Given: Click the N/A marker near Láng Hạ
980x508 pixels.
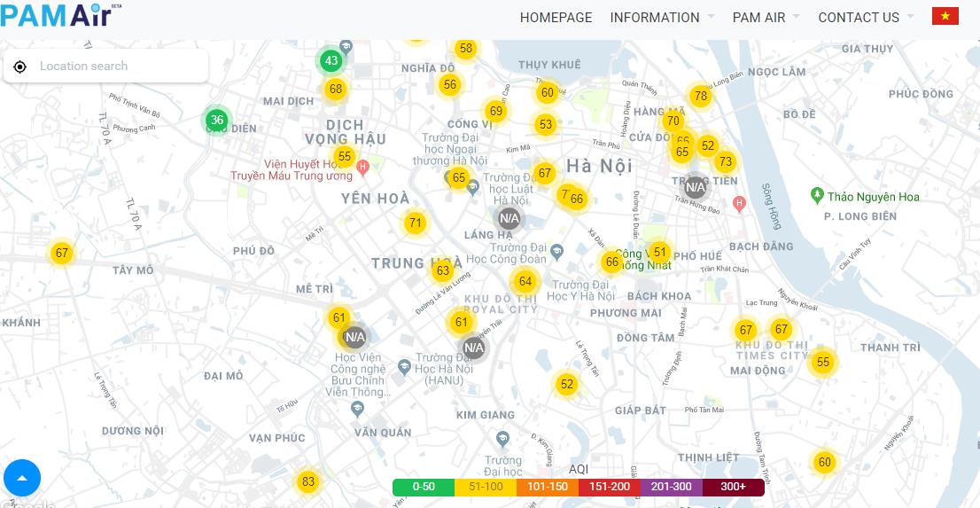Looking at the screenshot, I should [509, 218].
